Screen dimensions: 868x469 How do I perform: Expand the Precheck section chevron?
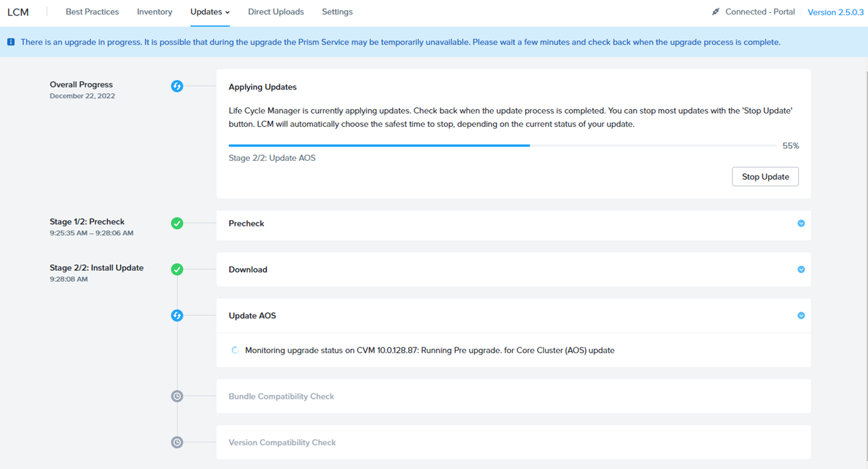801,223
